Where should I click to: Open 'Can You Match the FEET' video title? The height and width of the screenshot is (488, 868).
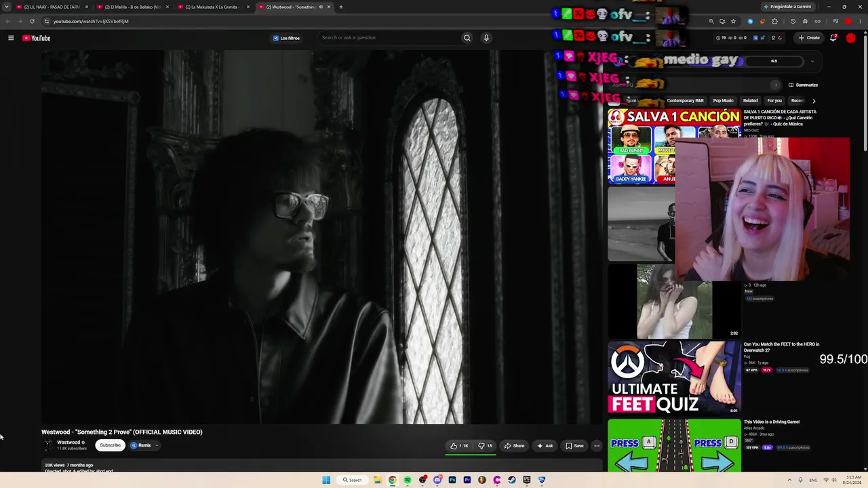tap(781, 347)
